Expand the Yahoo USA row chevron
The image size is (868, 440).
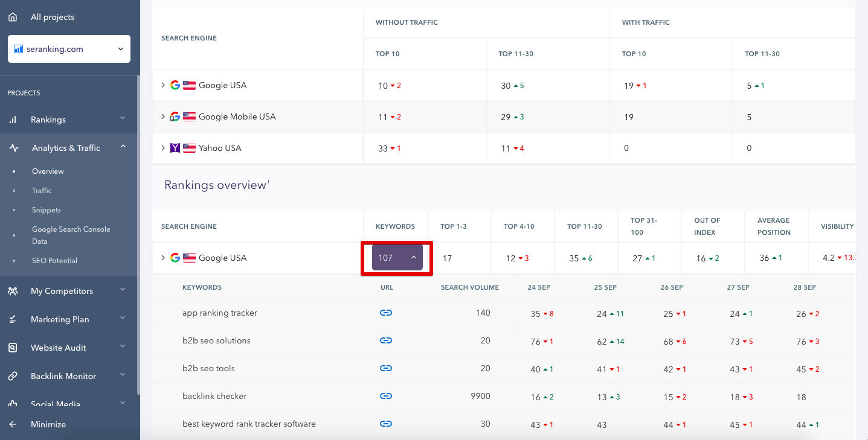coord(163,148)
